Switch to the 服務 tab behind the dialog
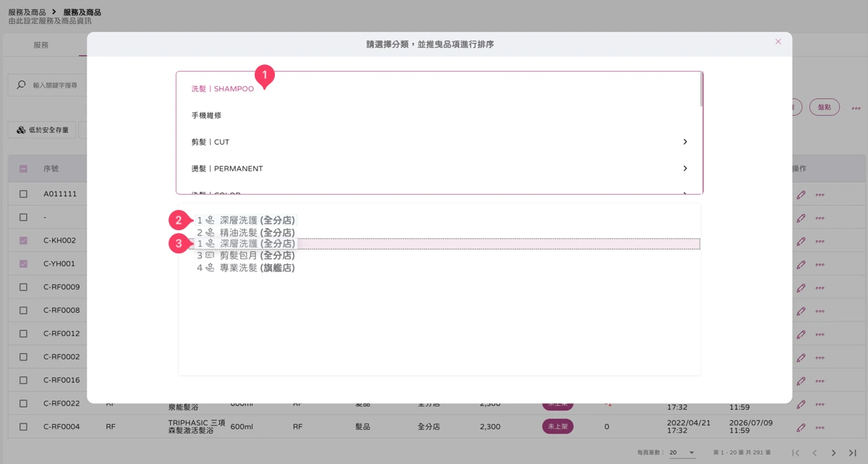 click(x=41, y=45)
